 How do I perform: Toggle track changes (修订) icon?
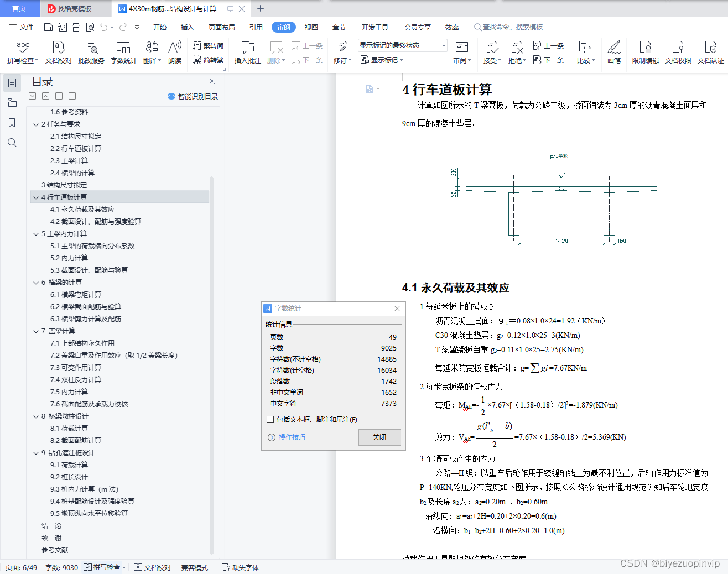[x=342, y=53]
